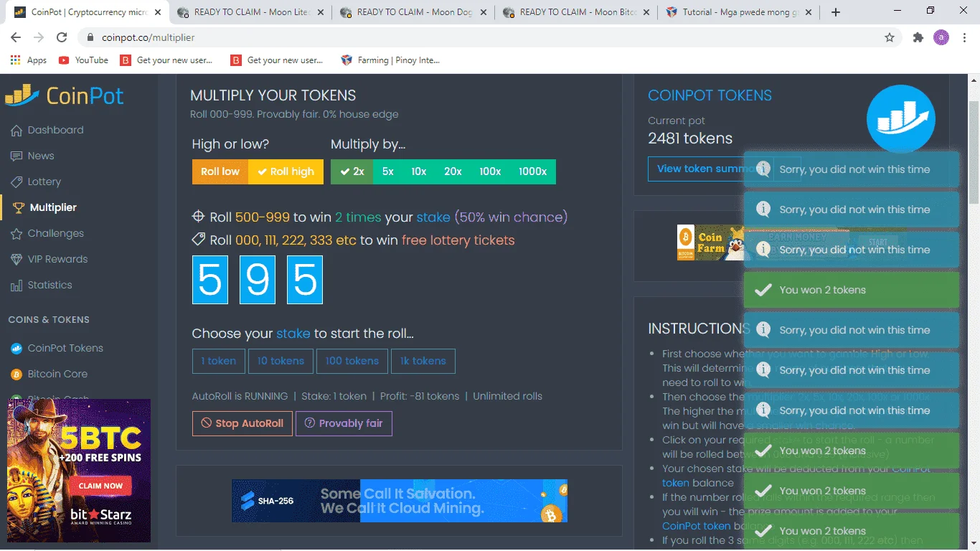Select the 5x multiplier
Viewport: 980px width, 551px height.
click(x=388, y=171)
